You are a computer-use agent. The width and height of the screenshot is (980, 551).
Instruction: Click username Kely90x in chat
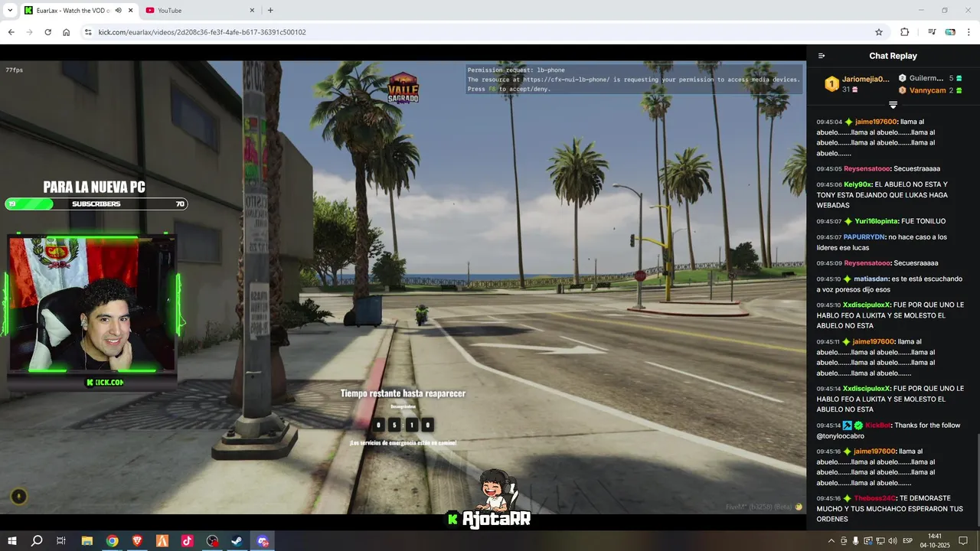click(857, 184)
